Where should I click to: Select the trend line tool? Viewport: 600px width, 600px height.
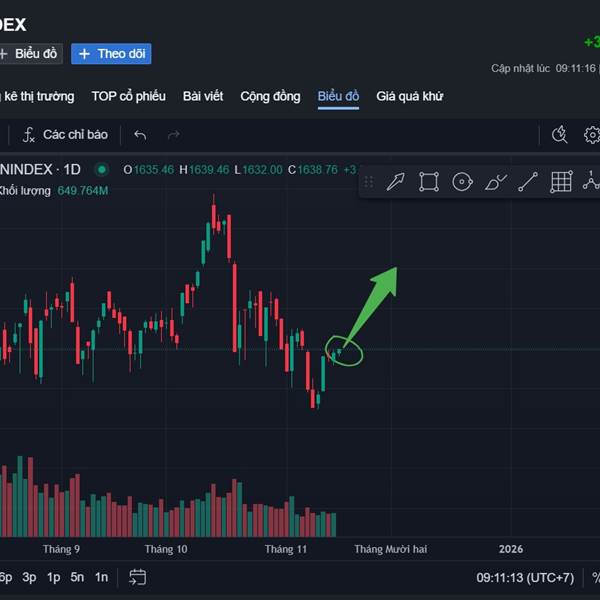[528, 182]
